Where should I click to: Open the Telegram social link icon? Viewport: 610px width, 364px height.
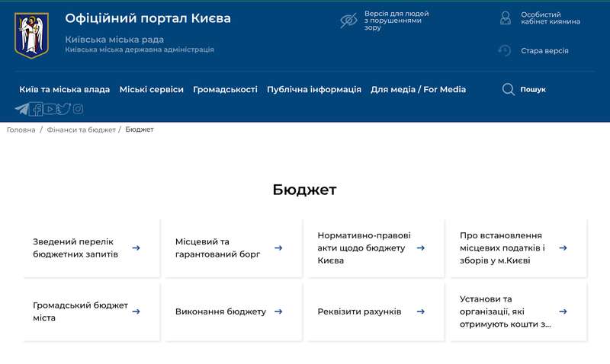click(21, 109)
